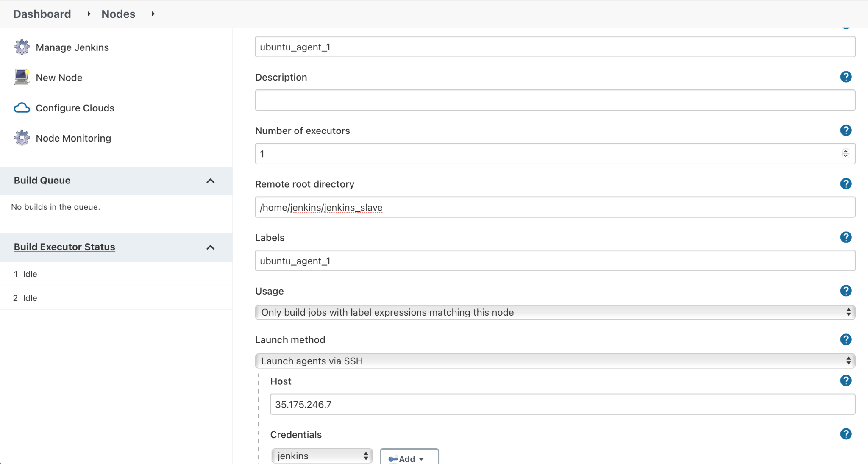Viewport: 868px width, 464px height.
Task: Open help for Labels field
Action: point(846,237)
